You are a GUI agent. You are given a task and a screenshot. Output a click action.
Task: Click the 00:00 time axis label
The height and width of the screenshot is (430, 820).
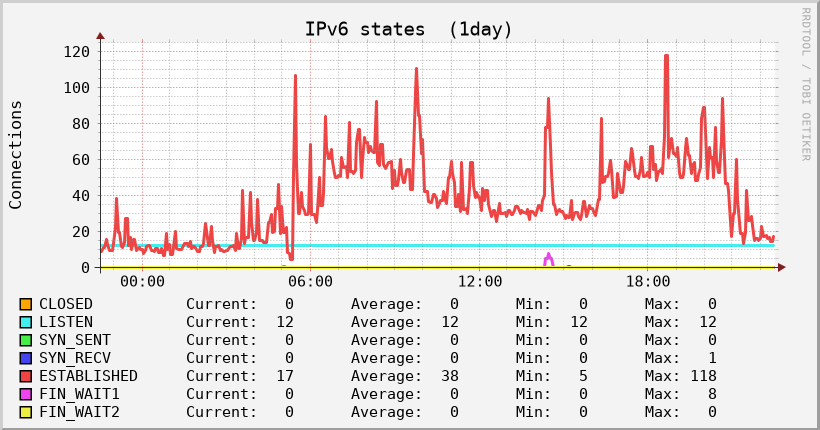coord(141,282)
